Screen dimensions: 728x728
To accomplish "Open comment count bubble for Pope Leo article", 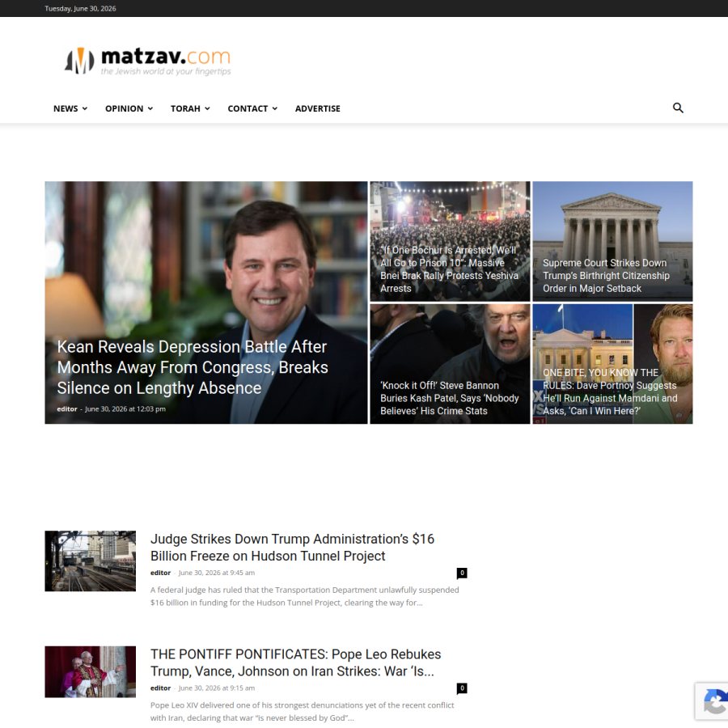I will tap(462, 688).
